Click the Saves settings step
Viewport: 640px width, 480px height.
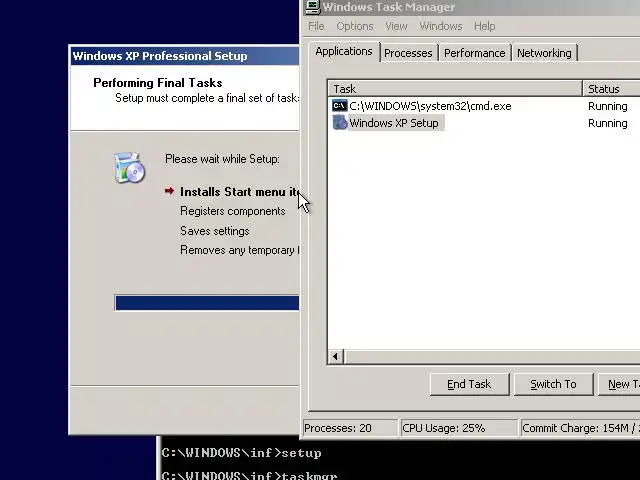[x=215, y=231]
